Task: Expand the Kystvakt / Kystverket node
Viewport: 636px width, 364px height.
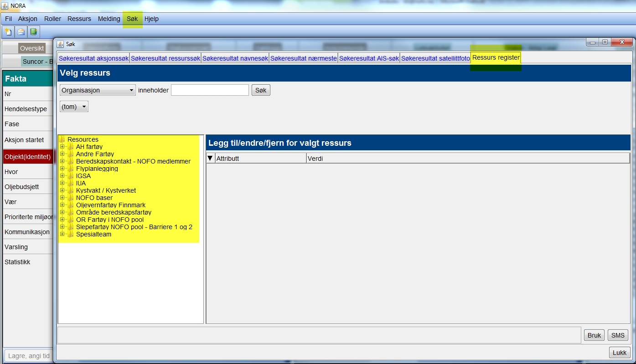Action: click(62, 190)
